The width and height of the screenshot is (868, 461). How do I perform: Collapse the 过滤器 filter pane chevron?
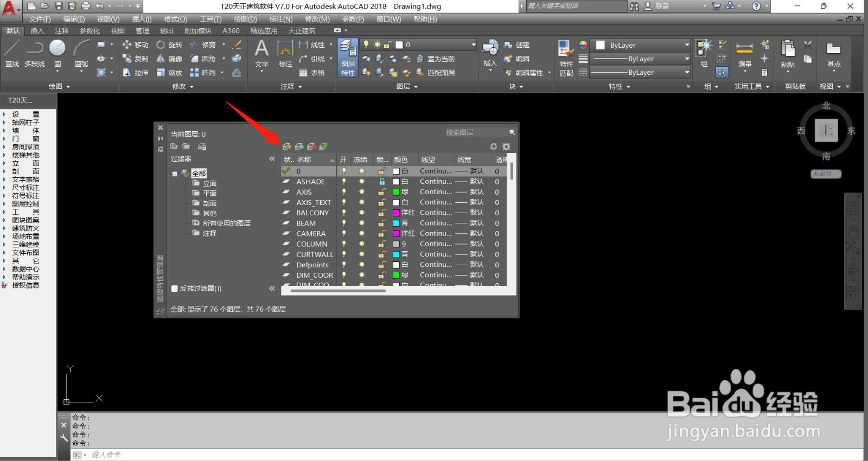click(x=272, y=159)
